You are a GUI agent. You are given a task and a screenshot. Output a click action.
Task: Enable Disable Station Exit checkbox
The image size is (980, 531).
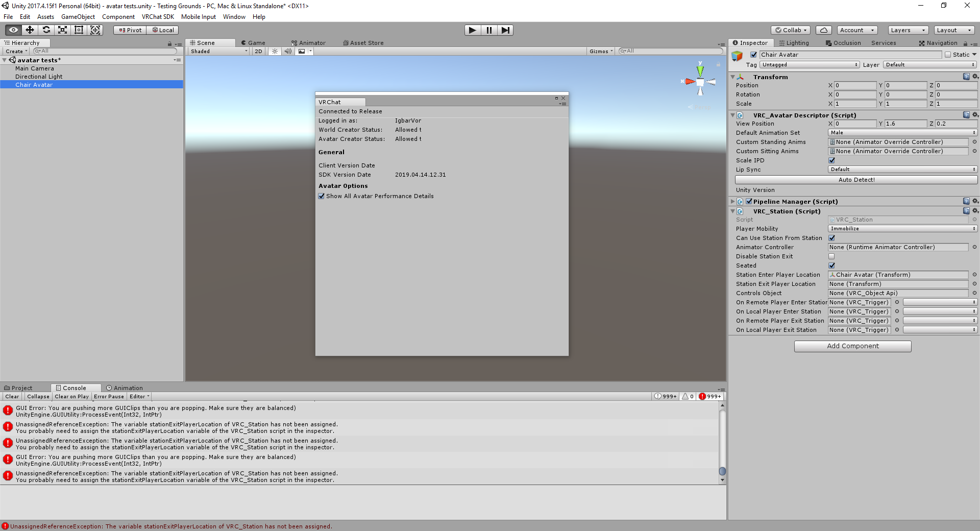pyautogui.click(x=831, y=256)
